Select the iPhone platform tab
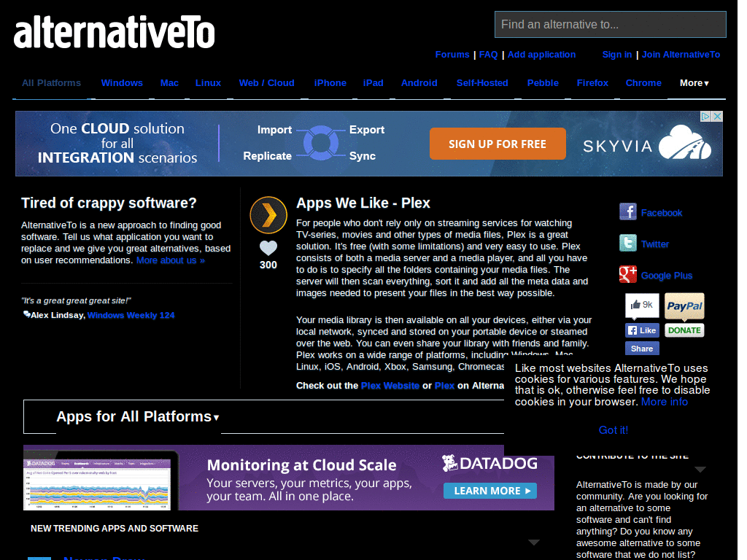Screen dimensions: 747x560 330,83
